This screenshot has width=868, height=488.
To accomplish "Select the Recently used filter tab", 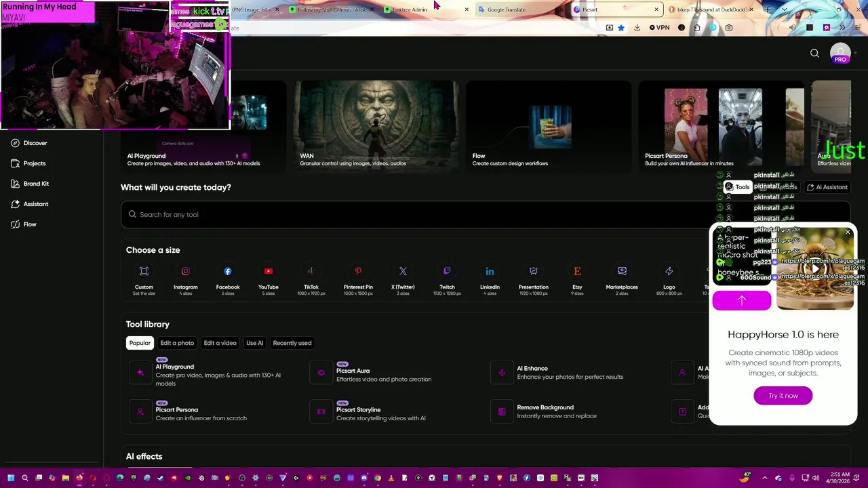I will pos(292,343).
